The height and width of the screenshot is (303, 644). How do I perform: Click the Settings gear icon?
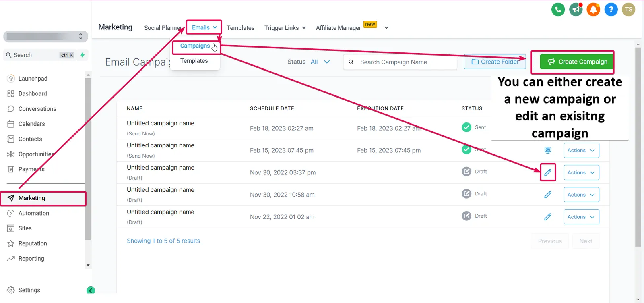coord(11,290)
